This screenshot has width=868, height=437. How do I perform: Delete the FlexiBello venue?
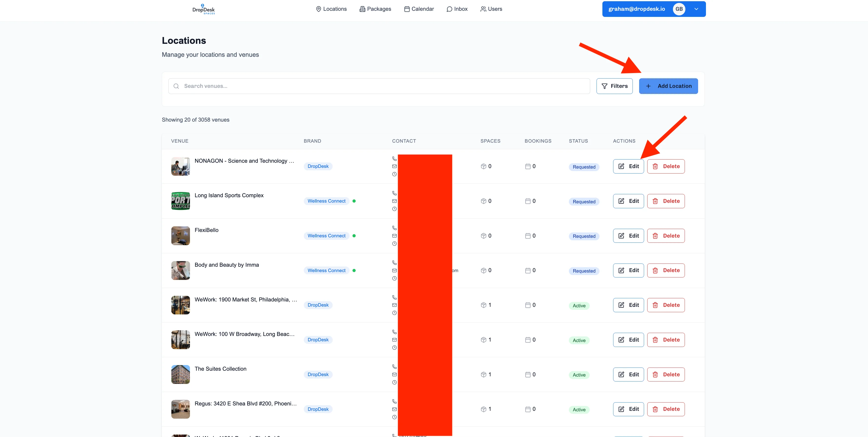[666, 236]
